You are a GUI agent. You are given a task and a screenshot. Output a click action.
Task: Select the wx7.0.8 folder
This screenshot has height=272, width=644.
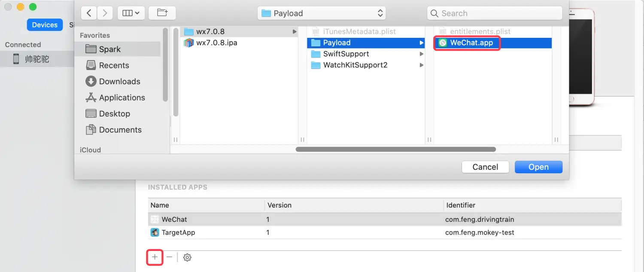[240, 31]
